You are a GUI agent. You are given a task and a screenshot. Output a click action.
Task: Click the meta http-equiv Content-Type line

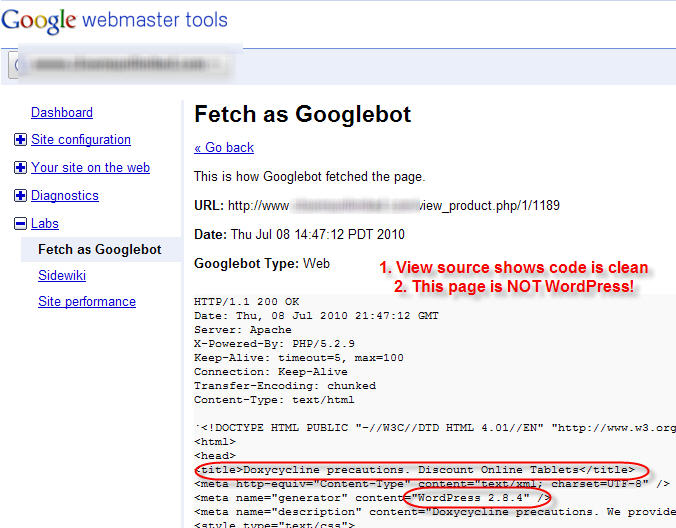[432, 484]
